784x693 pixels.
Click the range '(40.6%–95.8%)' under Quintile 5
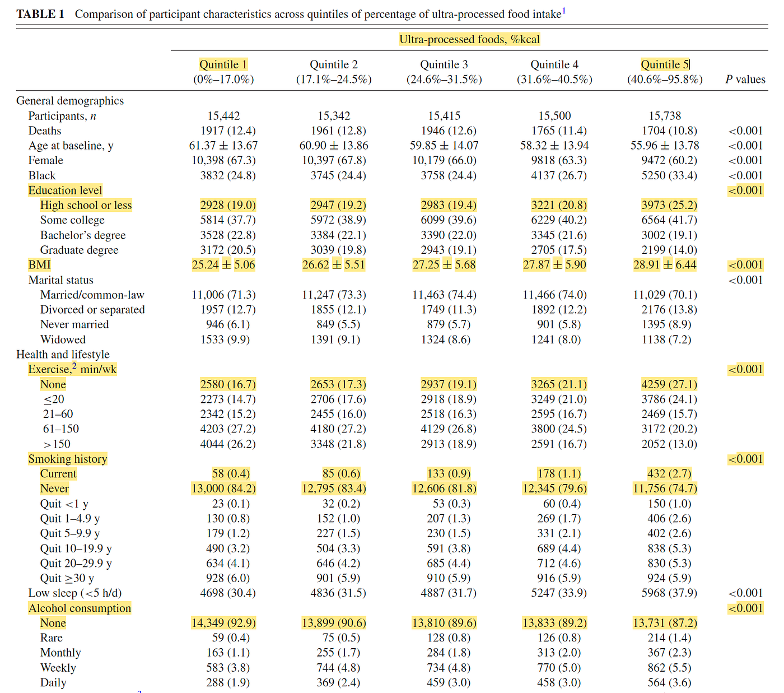click(665, 80)
